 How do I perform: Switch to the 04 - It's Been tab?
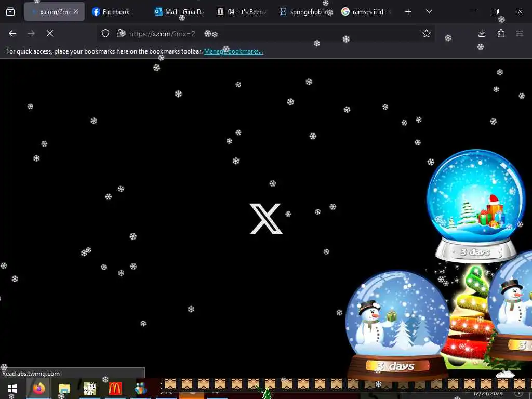coord(242,12)
